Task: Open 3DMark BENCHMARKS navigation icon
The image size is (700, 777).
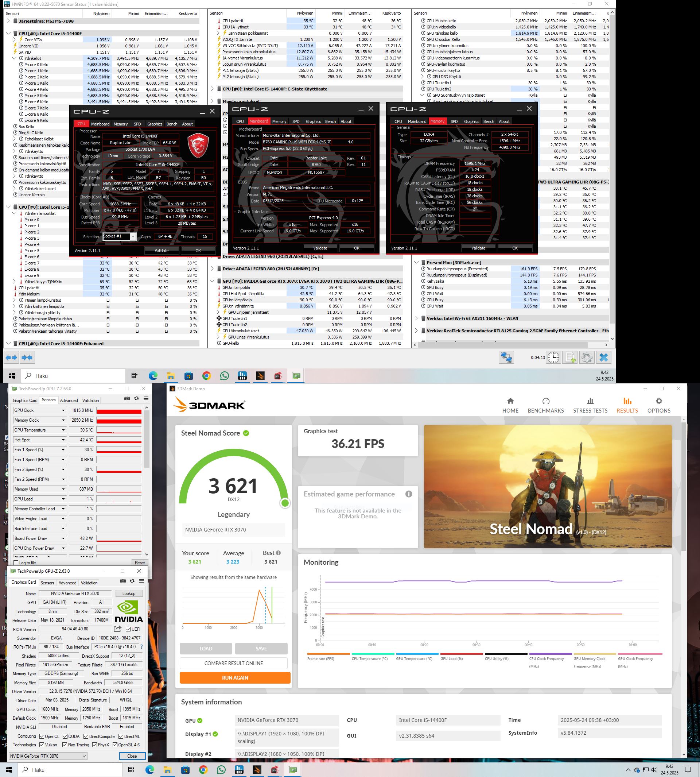Action: (x=546, y=401)
